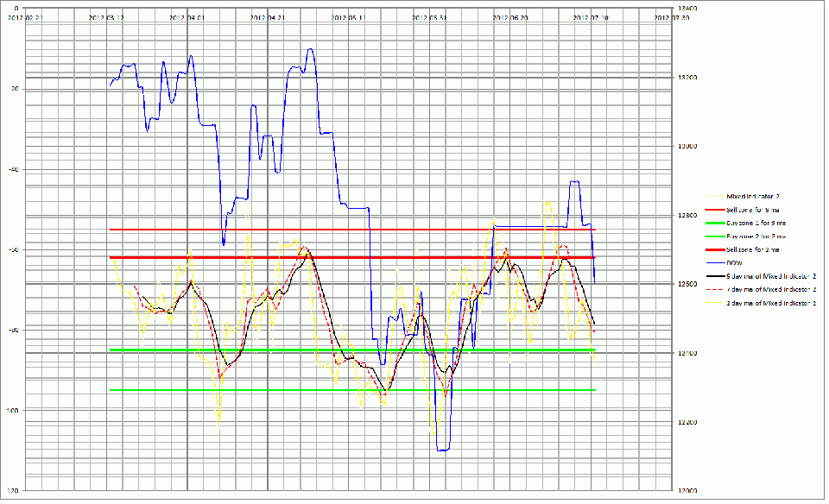Click the 2012.07.30 date axis label
Screen dimensions: 829x504
[x=671, y=16]
